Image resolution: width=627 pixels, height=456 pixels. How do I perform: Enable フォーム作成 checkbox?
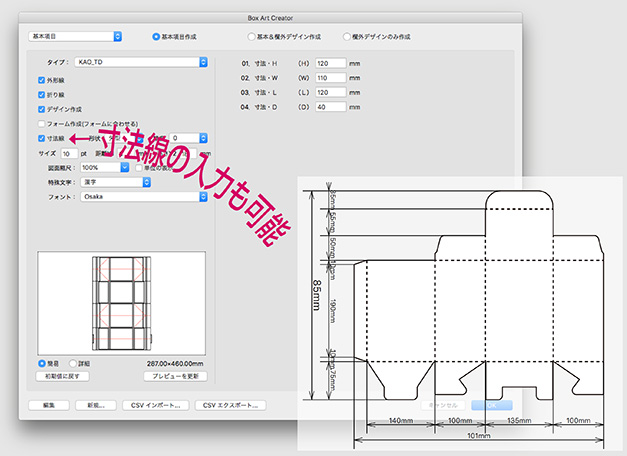click(41, 123)
